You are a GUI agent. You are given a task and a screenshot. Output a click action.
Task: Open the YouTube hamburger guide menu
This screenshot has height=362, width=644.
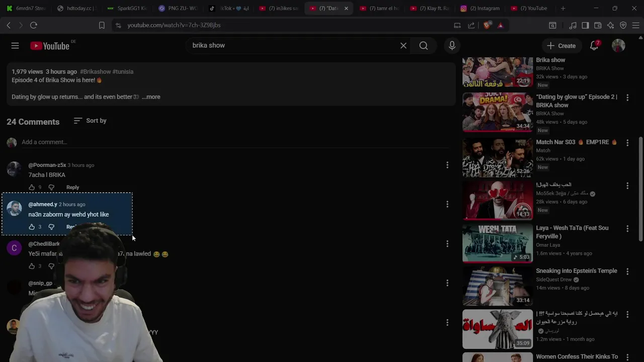pos(15,46)
